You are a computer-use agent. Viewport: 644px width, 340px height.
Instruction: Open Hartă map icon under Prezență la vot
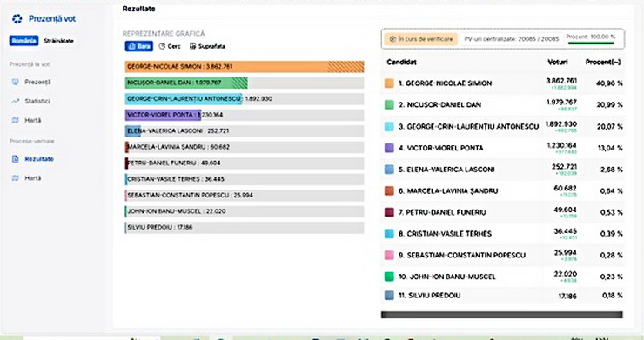15,120
